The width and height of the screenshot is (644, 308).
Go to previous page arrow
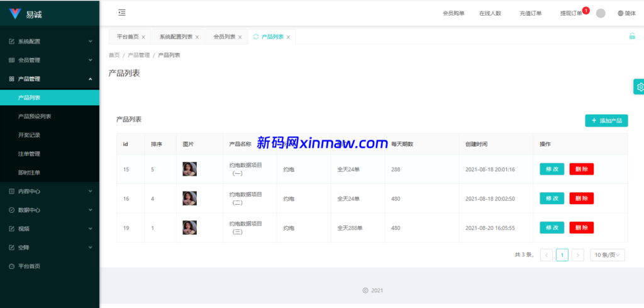[x=547, y=255]
